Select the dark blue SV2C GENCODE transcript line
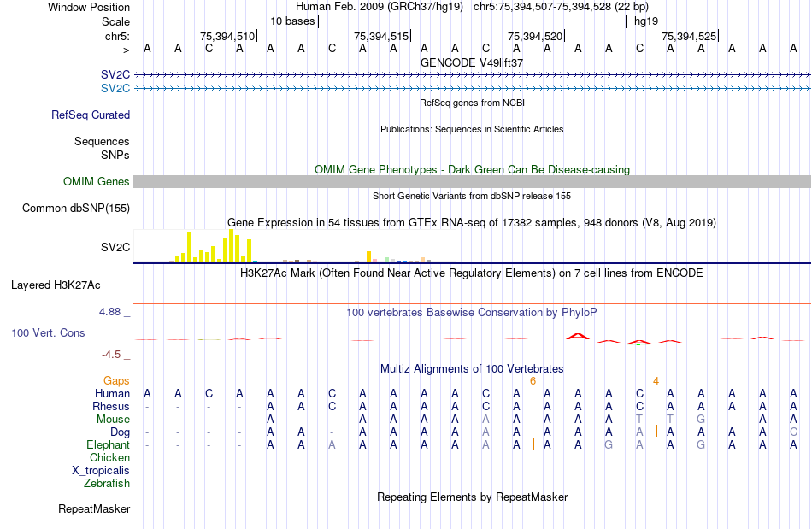812x529 pixels. pos(472,75)
